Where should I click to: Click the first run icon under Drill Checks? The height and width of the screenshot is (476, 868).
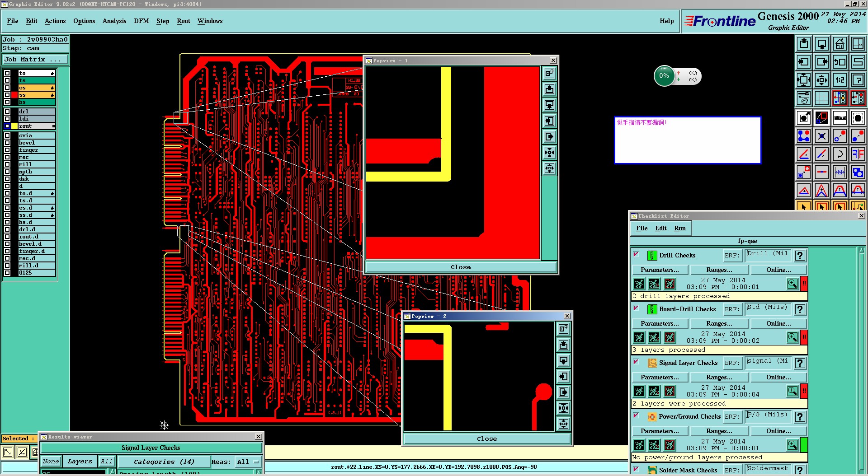click(x=639, y=284)
